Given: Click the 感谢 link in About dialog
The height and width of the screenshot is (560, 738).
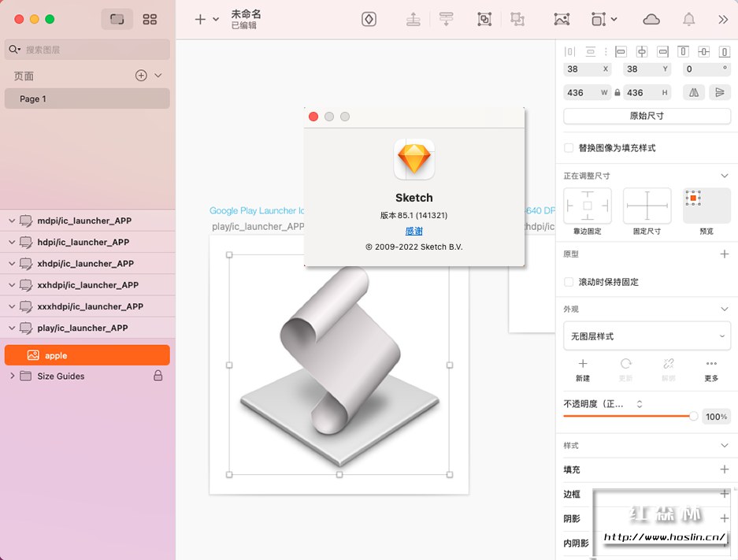Looking at the screenshot, I should 414,231.
